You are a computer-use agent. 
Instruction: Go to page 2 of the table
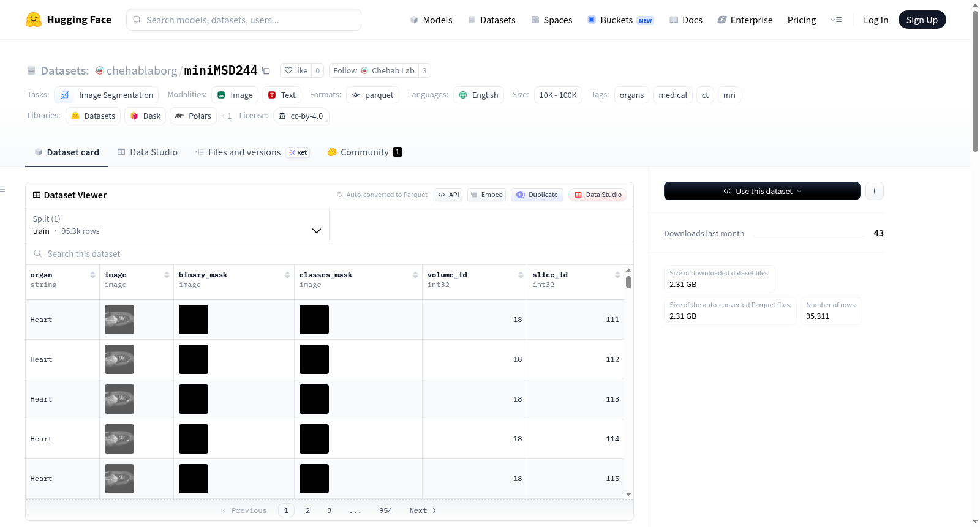[x=307, y=510]
